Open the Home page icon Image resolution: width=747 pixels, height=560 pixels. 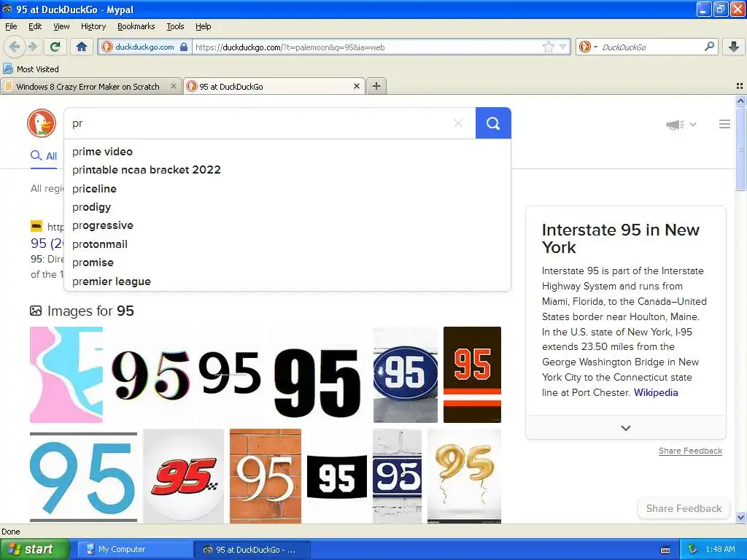coord(82,47)
